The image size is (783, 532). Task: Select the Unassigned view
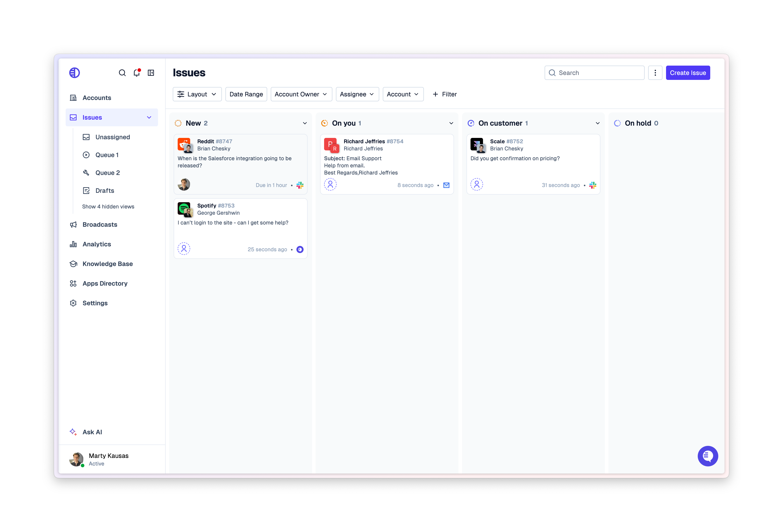(112, 137)
